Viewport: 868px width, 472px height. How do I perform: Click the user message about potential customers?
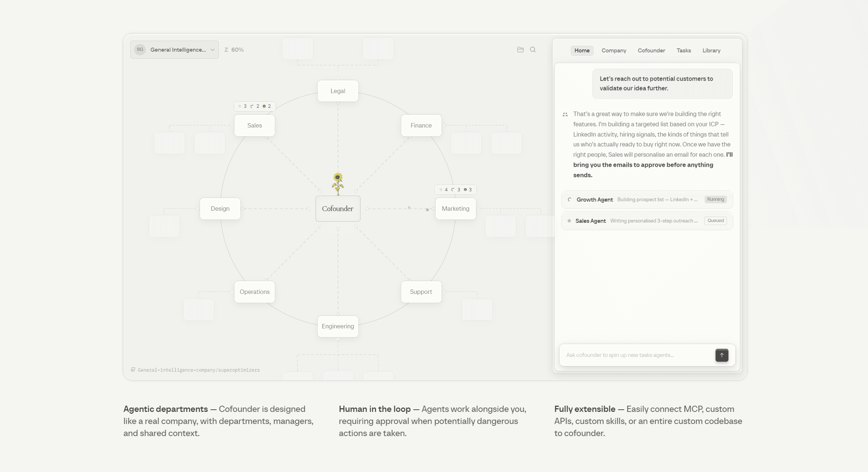662,84
